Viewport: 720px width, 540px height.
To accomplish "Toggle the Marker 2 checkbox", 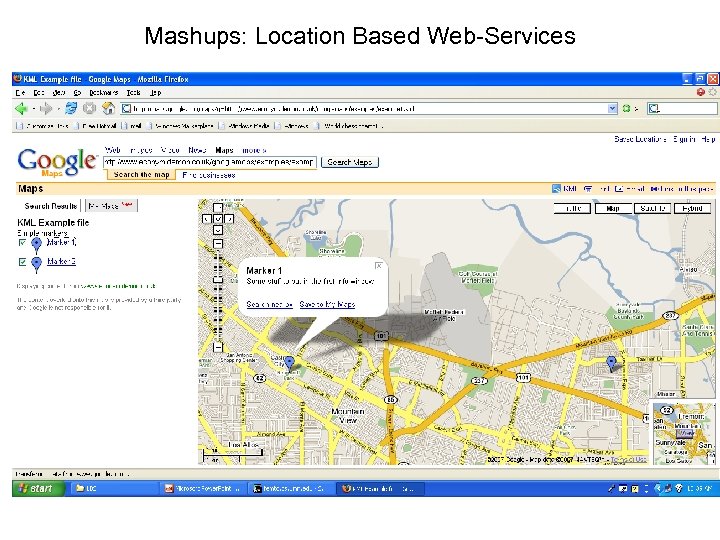I will pyautogui.click(x=22, y=262).
